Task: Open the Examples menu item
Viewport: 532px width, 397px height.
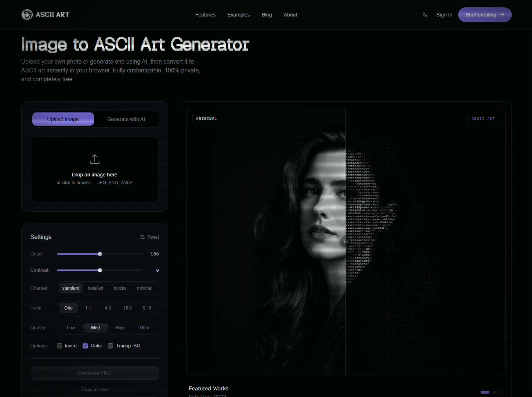Action: tap(239, 15)
